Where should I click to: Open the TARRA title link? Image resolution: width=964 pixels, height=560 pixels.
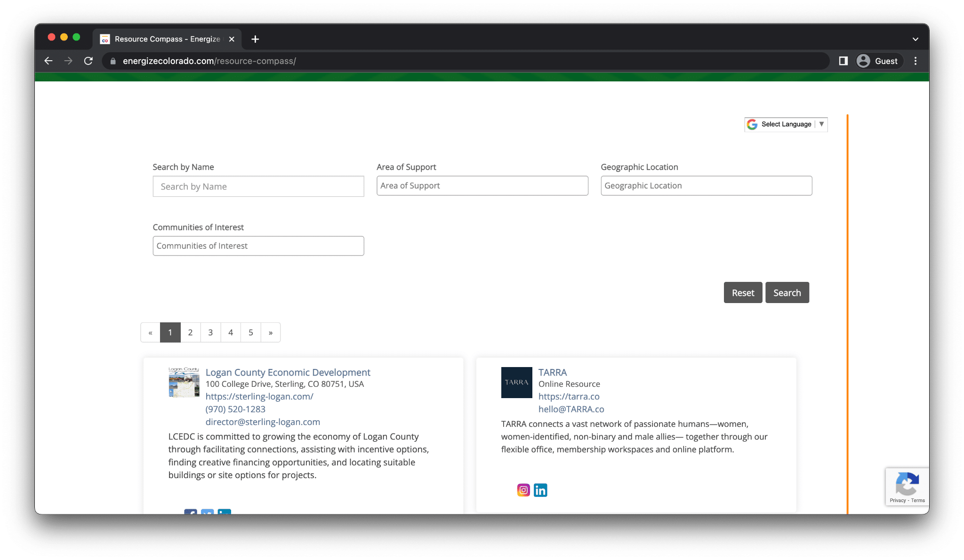(553, 372)
